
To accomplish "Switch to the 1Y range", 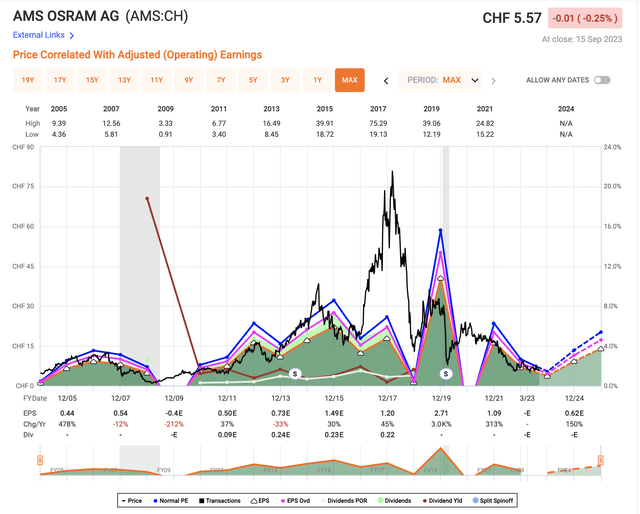I will tap(318, 80).
